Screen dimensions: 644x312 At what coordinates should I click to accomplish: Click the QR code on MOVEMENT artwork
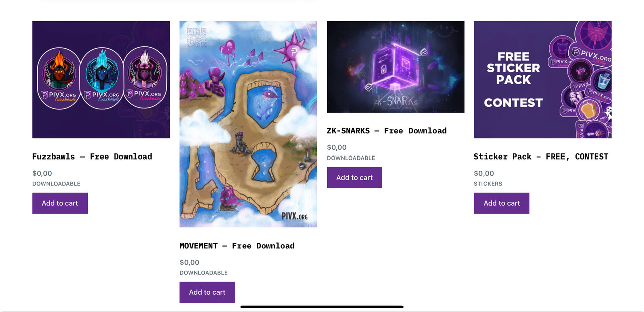[197, 38]
